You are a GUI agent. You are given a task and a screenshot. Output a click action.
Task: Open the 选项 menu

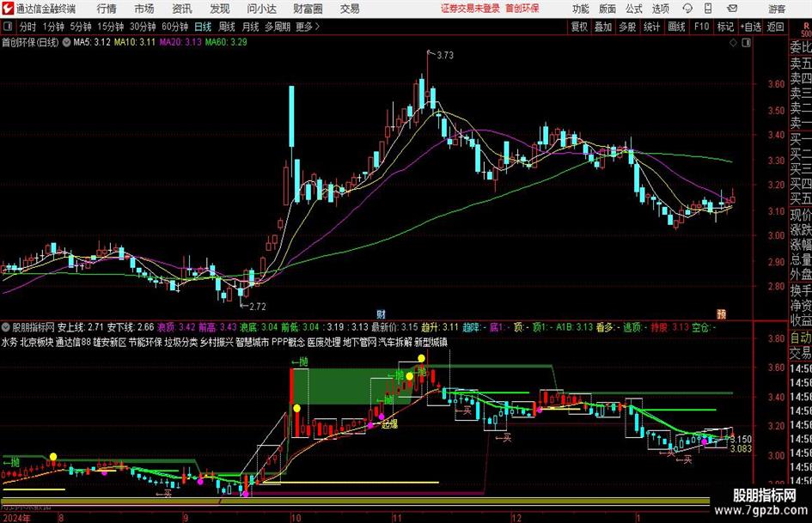click(x=660, y=9)
